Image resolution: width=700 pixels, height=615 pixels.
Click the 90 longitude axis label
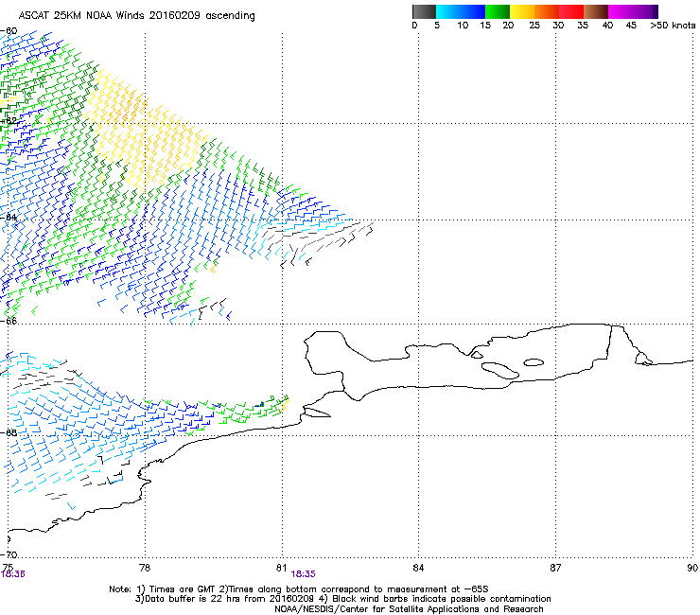tap(692, 568)
